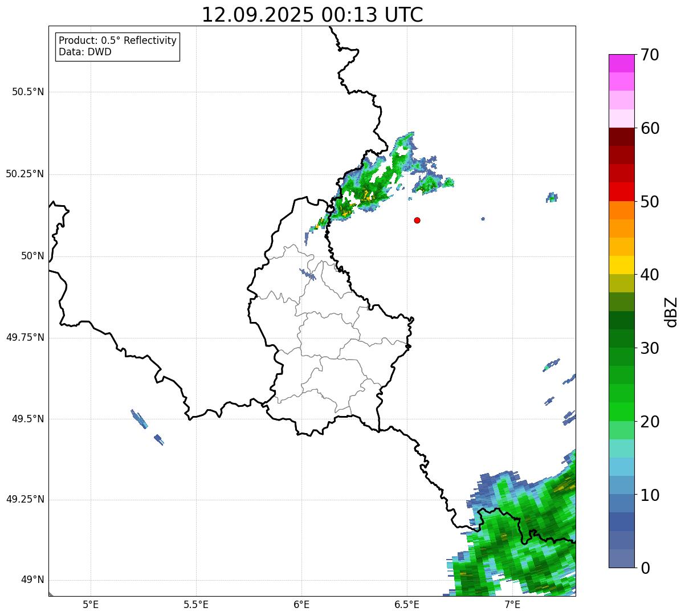Click the '49.5°N' latitude label

pyautogui.click(x=28, y=419)
